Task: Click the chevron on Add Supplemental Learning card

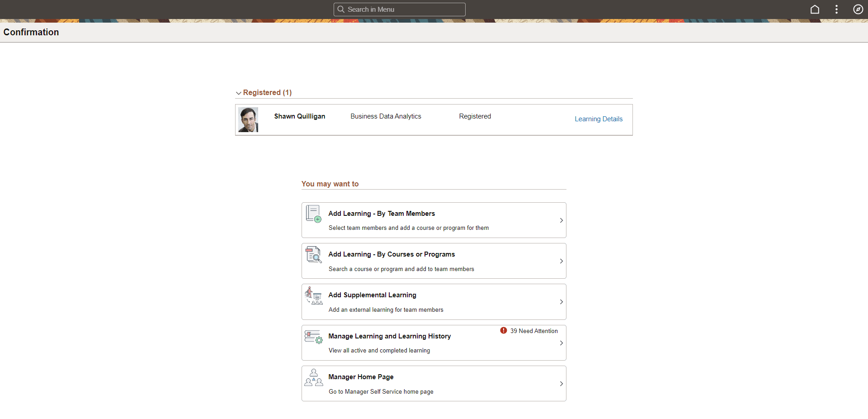Action: (x=561, y=302)
